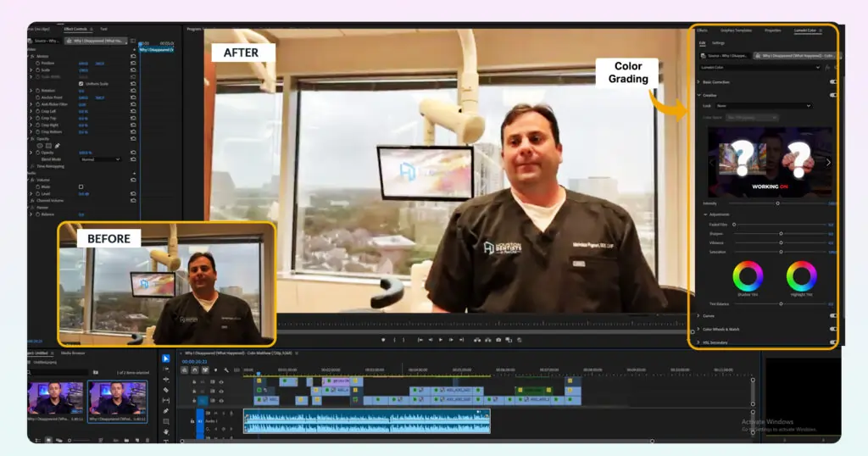Select the Razor tool

pos(166,390)
